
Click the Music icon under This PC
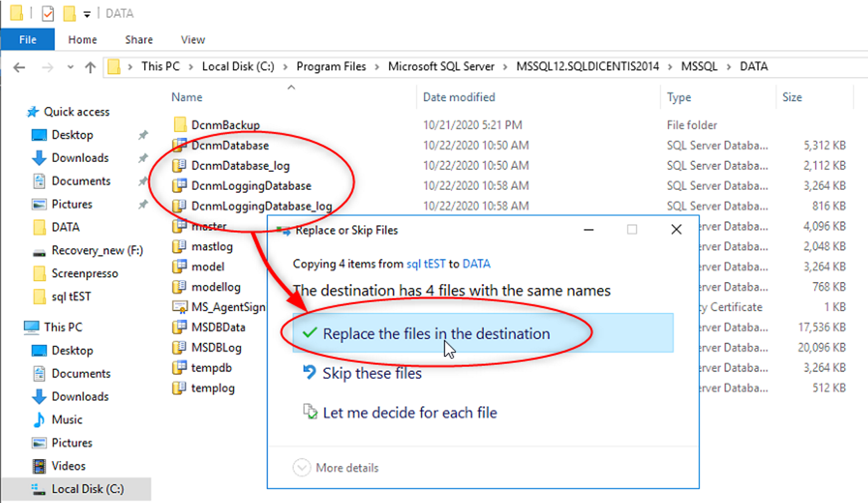coord(39,420)
